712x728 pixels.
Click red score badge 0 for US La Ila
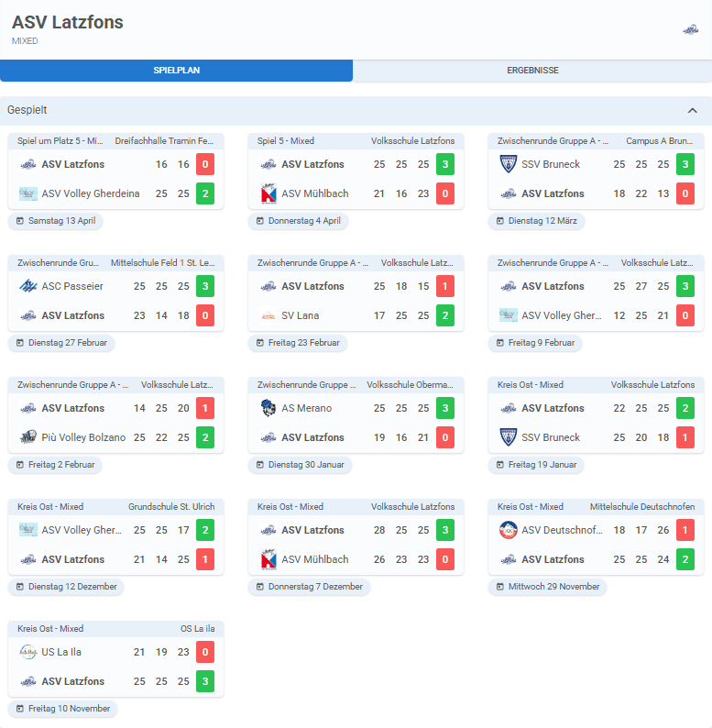(205, 652)
